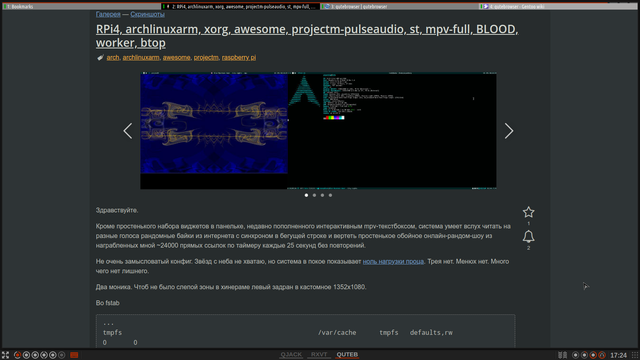This screenshot has height=360, width=640.
Task: Open the main screenshot thumbnail
Action: pyautogui.click(x=318, y=131)
